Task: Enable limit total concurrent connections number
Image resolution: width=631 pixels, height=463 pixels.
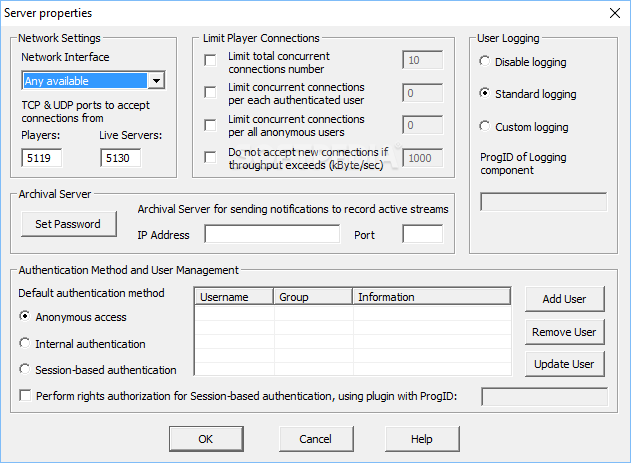Action: point(210,60)
